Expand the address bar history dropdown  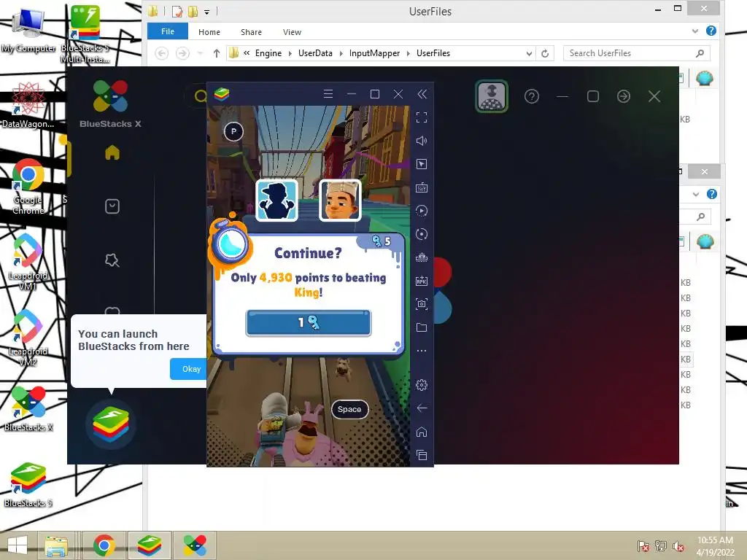click(x=530, y=53)
